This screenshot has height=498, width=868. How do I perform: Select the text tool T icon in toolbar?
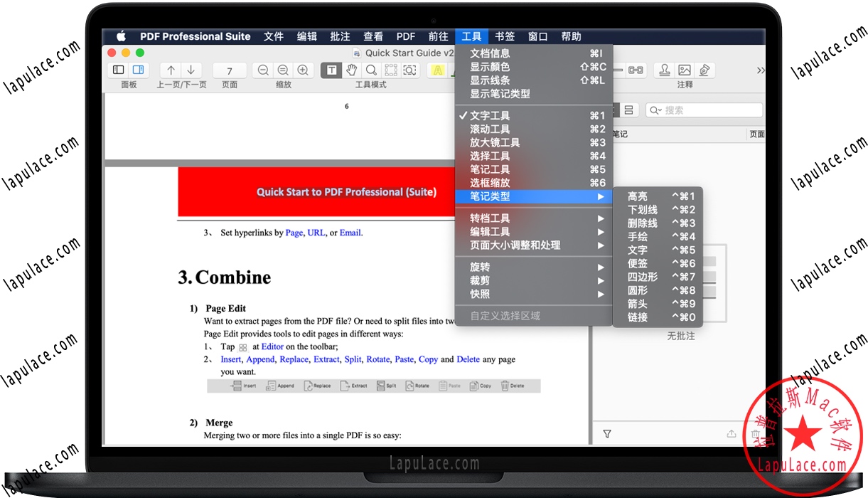(331, 70)
